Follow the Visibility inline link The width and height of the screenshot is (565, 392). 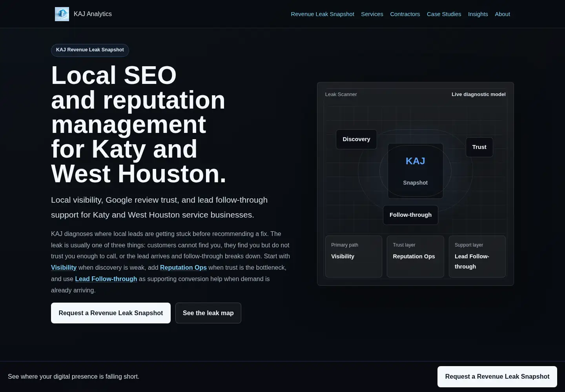pos(64,267)
